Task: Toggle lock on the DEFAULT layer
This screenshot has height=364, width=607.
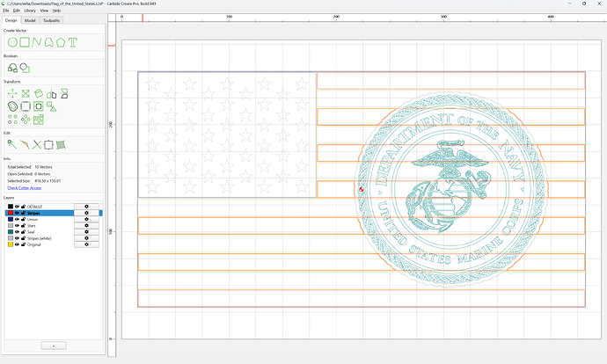Action: [23, 207]
